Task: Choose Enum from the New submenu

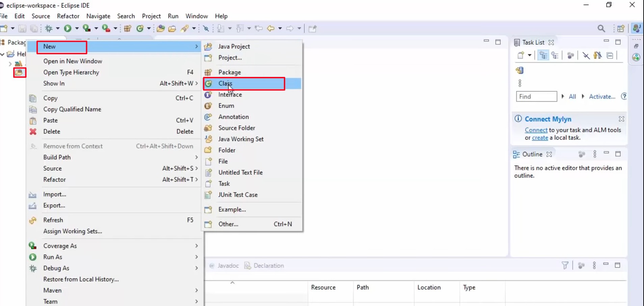Action: (252, 106)
